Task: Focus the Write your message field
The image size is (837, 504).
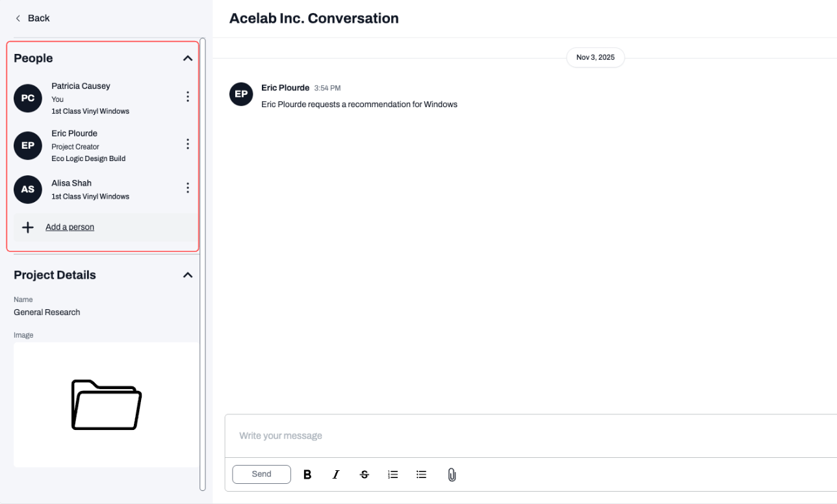Action: [531, 436]
